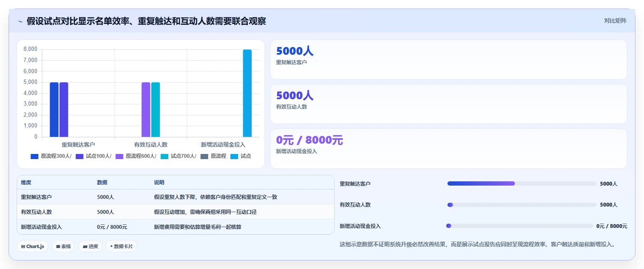
Task: Toggle the 试点700人/ legend item
Action: tap(179, 156)
